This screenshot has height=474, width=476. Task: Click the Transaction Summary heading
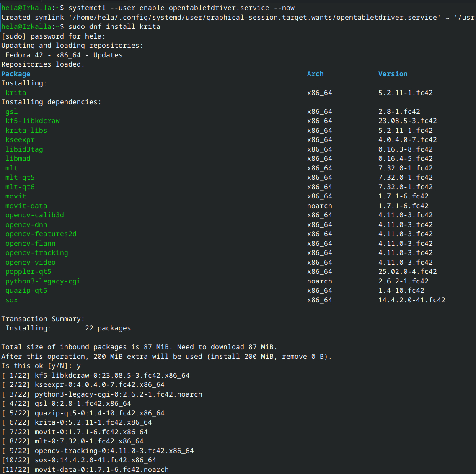[x=43, y=319]
